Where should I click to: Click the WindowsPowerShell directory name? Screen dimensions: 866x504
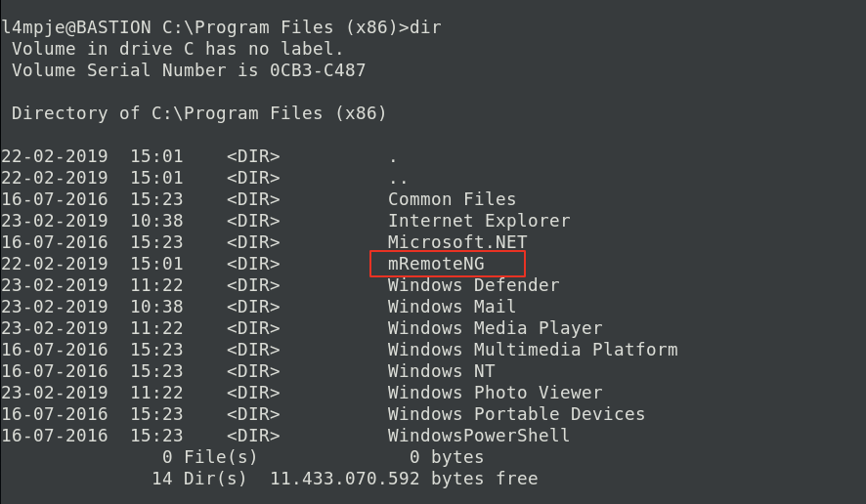(x=479, y=436)
